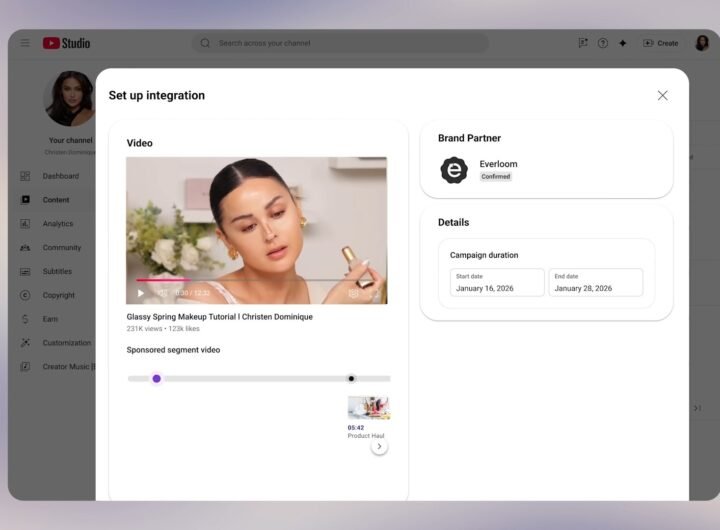Go to Analytics in the sidebar

click(57, 224)
